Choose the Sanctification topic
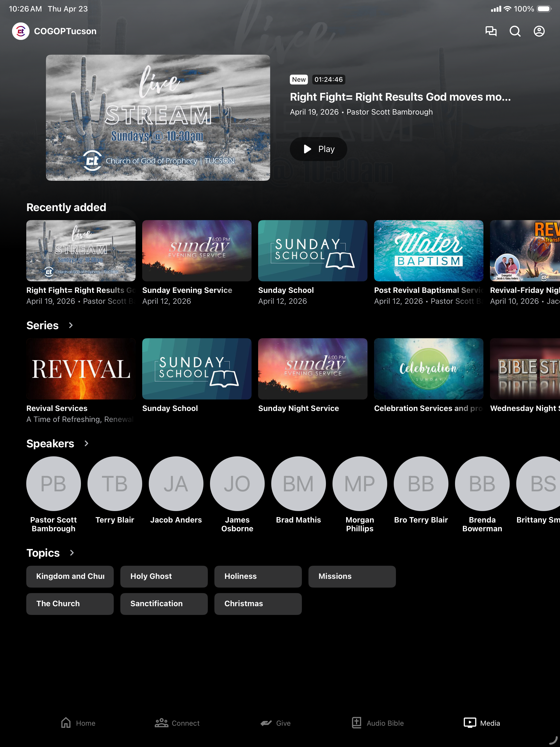This screenshot has width=560, height=747. [x=164, y=604]
